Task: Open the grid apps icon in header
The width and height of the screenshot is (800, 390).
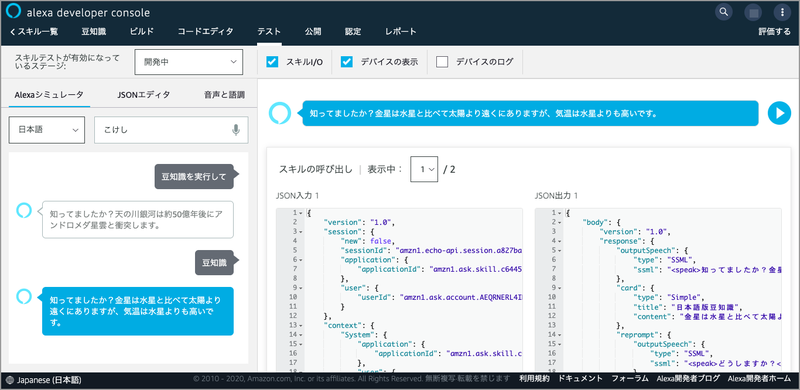Action: 753,12
